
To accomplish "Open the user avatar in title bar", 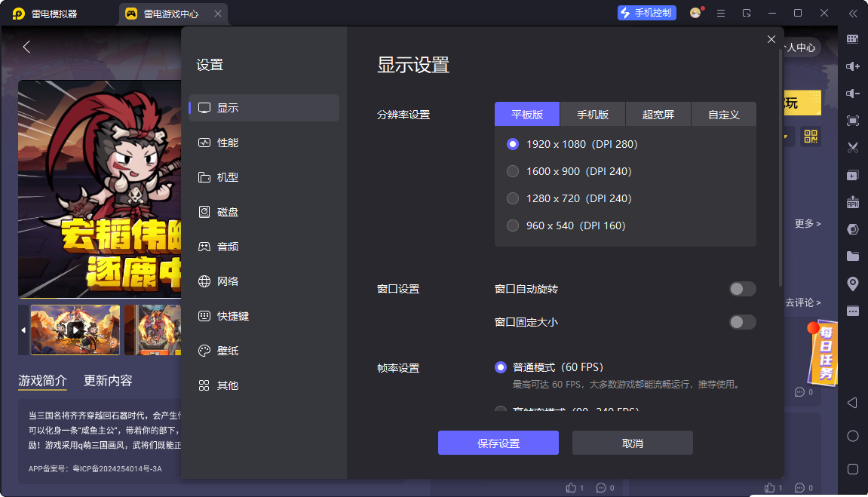I will [695, 13].
